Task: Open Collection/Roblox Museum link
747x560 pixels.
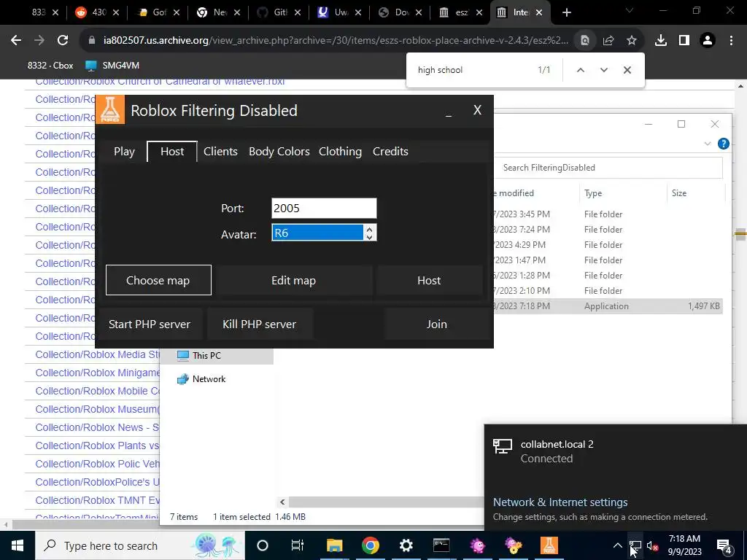Action: [x=97, y=409]
